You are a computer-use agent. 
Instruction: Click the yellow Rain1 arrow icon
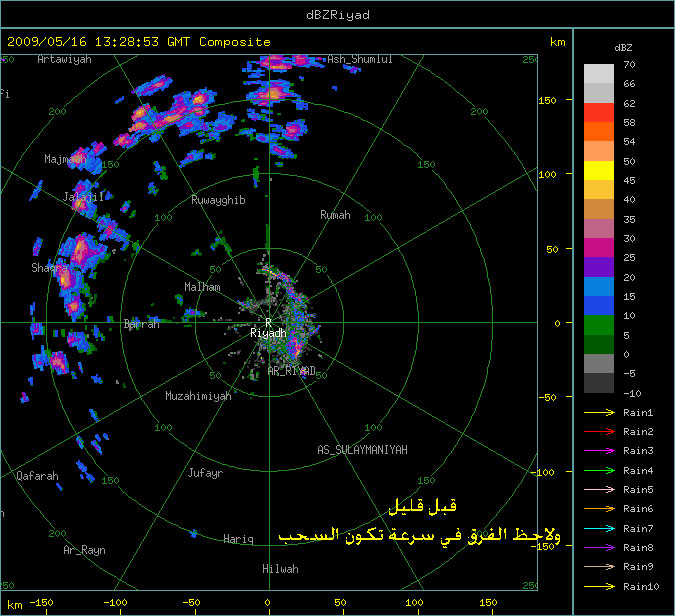[599, 412]
